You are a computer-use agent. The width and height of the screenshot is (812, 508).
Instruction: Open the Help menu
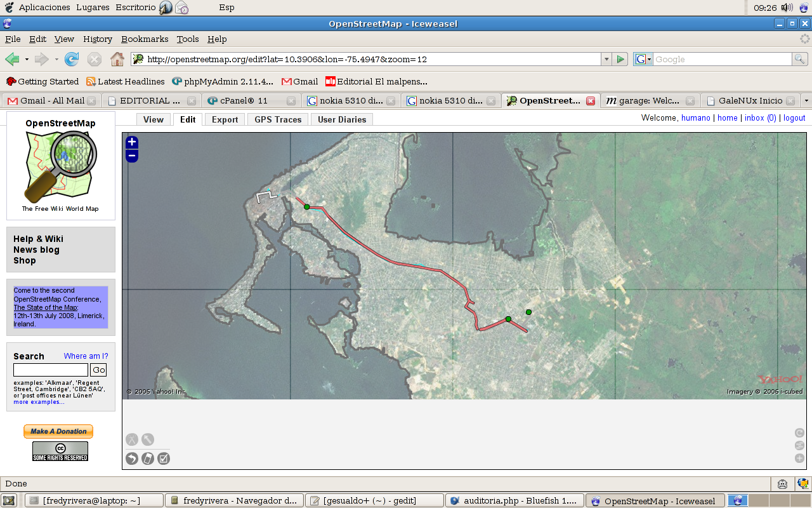pyautogui.click(x=217, y=39)
